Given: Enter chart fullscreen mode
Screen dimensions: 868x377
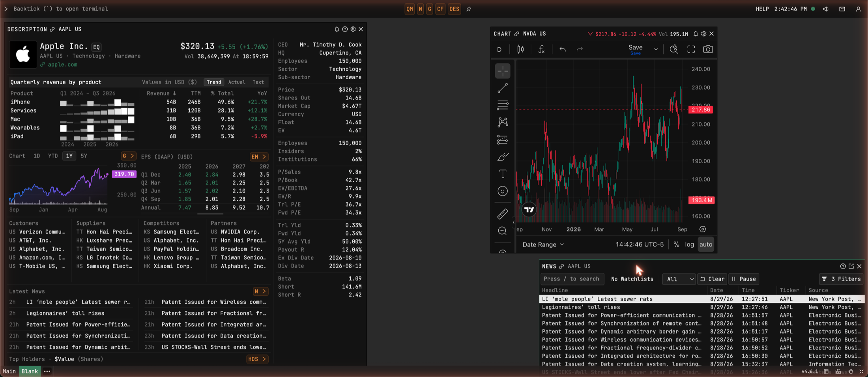Looking at the screenshot, I should (x=691, y=49).
